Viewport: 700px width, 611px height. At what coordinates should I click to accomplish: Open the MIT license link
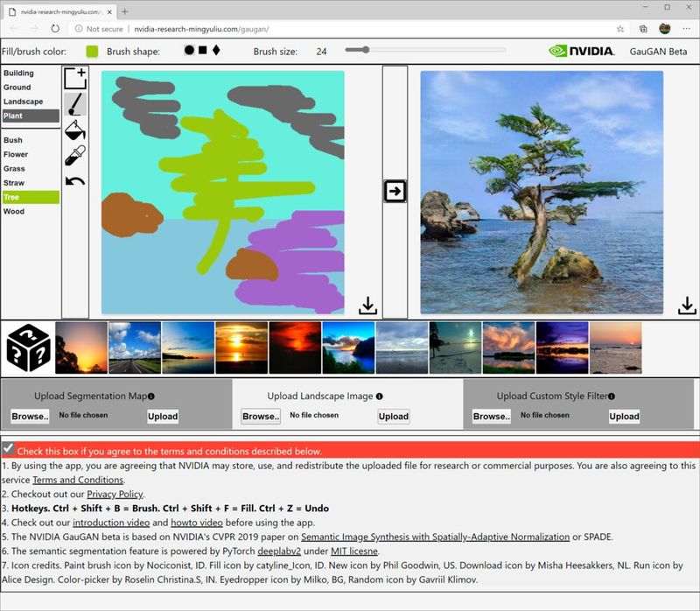(354, 551)
